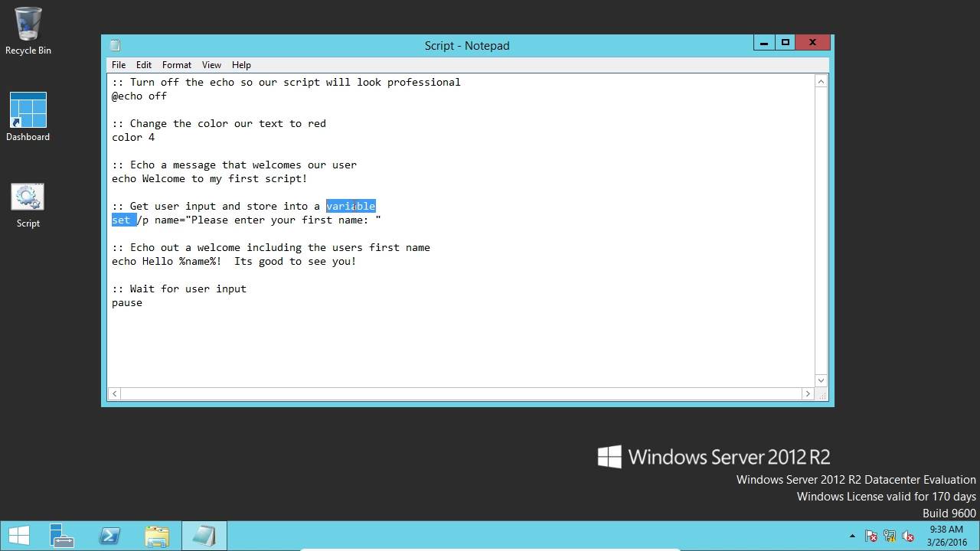This screenshot has height=551, width=980.
Task: Click ':: Change the color our text to red'
Action: click(219, 123)
